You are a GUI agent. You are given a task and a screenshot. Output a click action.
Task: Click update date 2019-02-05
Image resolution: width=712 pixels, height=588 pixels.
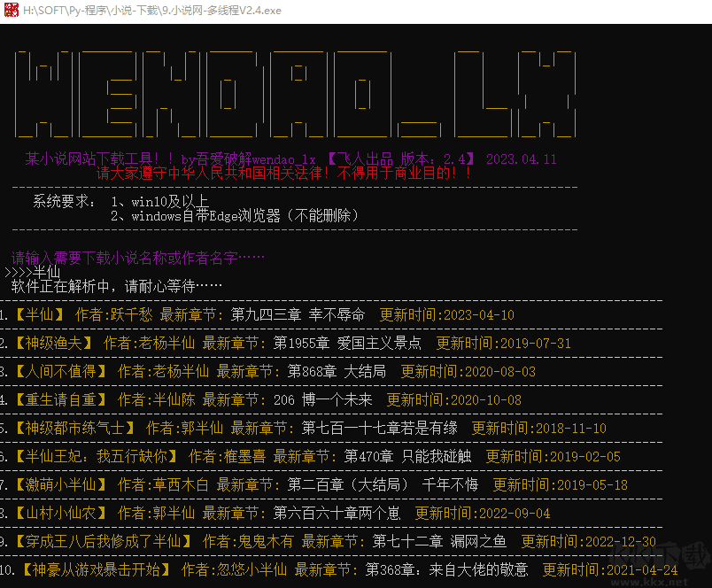pos(585,456)
